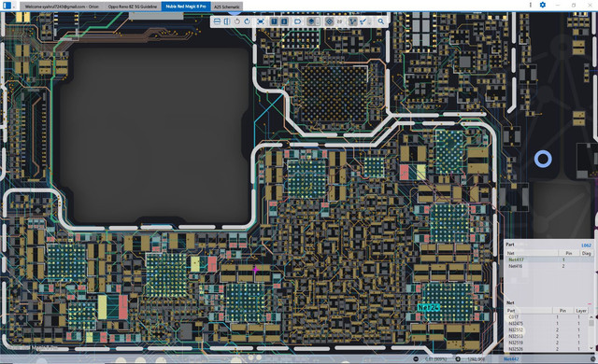
Task: Click the scroll down arrow in Net list
Action: [591, 348]
